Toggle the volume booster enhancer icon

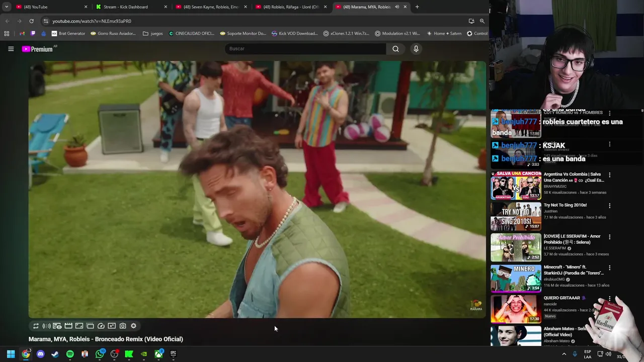(x=46, y=326)
